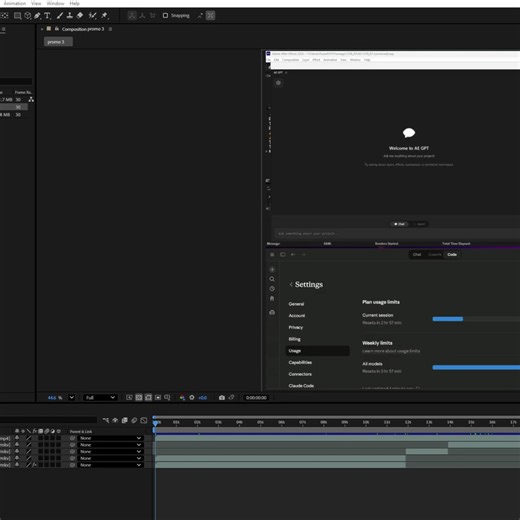Viewport: 520px width, 520px height.
Task: Select the Type tool
Action: click(47, 16)
